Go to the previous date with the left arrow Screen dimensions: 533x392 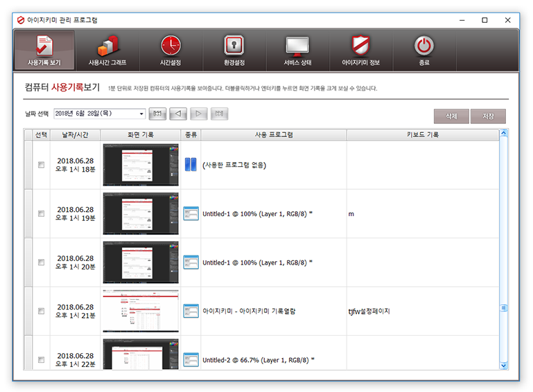[x=178, y=114]
